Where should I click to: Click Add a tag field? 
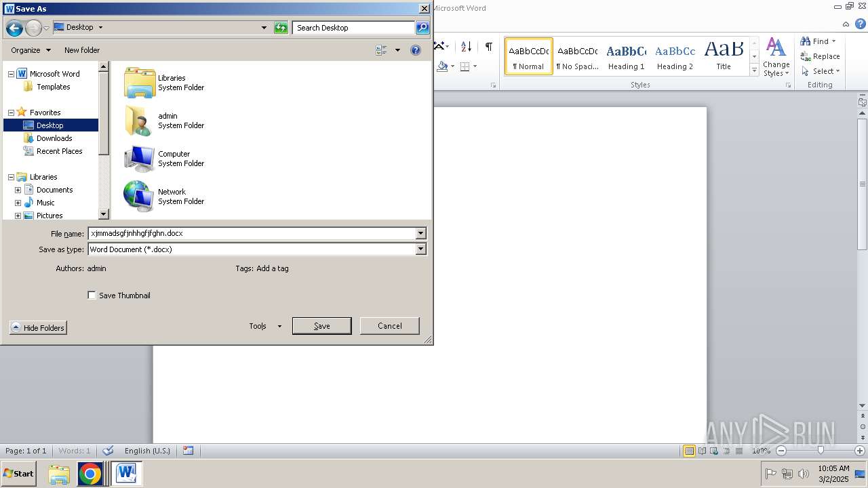(273, 268)
